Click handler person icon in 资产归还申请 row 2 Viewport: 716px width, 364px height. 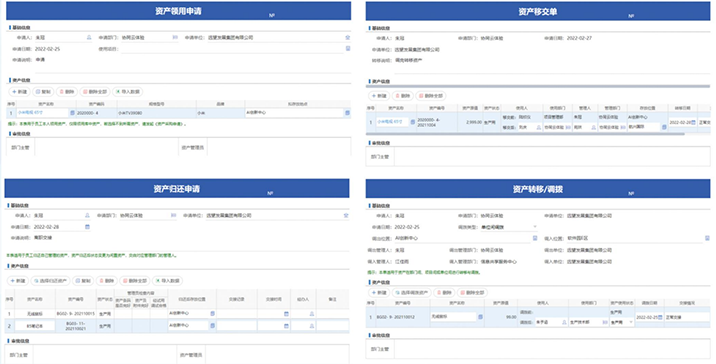click(x=312, y=326)
